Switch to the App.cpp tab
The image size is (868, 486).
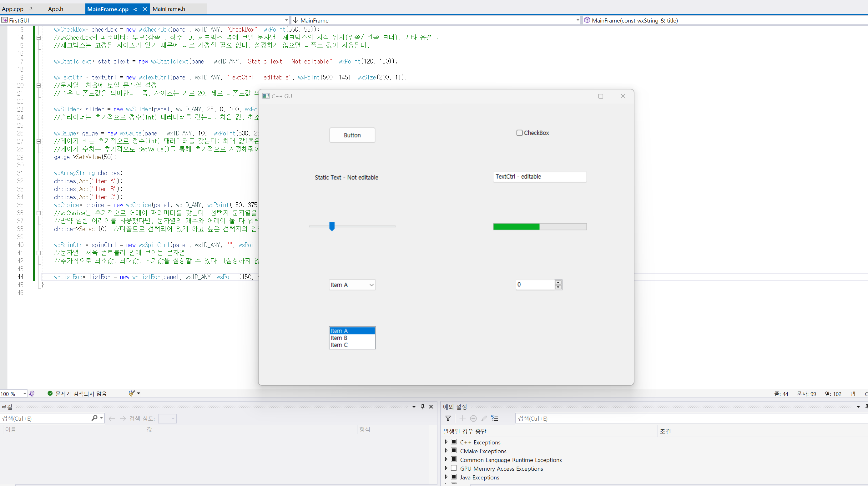click(13, 9)
